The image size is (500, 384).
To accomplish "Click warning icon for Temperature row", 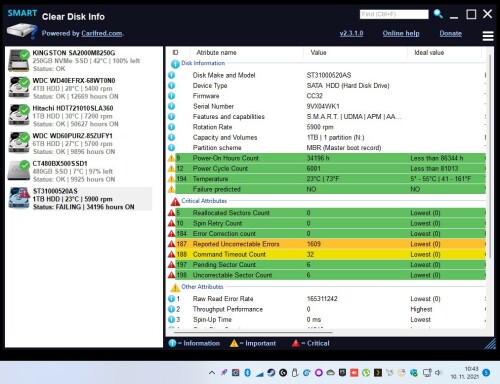I will tap(171, 179).
